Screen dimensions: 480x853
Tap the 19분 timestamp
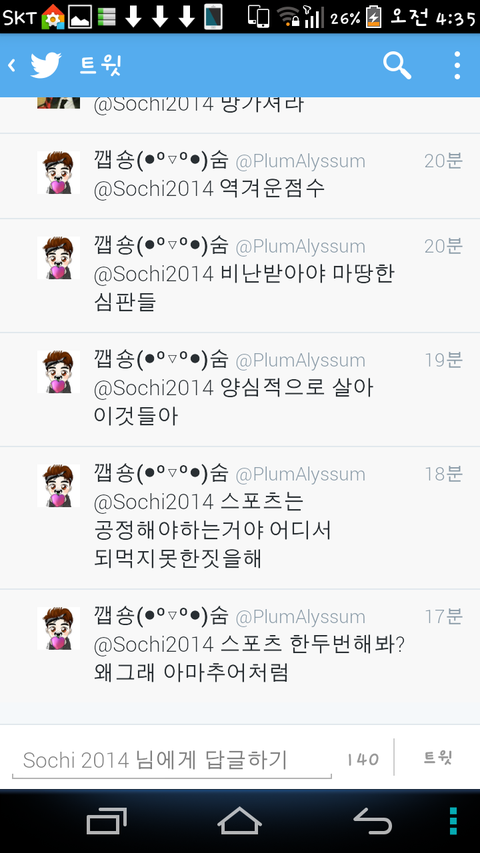coord(444,360)
